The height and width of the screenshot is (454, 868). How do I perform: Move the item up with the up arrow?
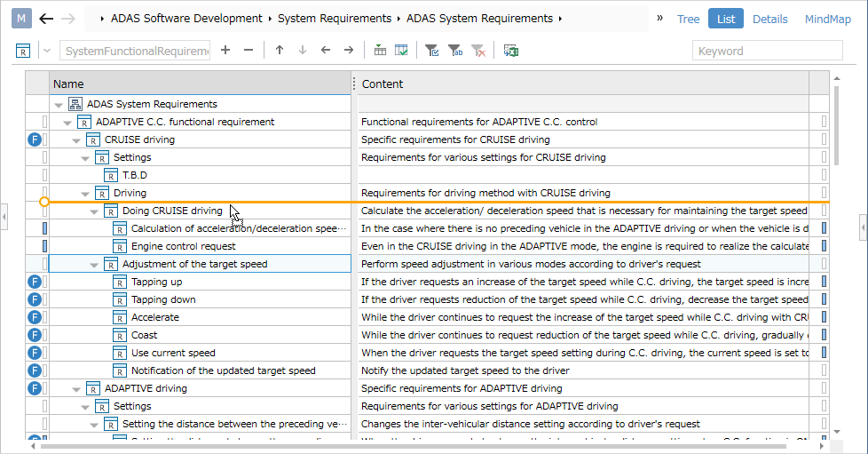[x=280, y=51]
